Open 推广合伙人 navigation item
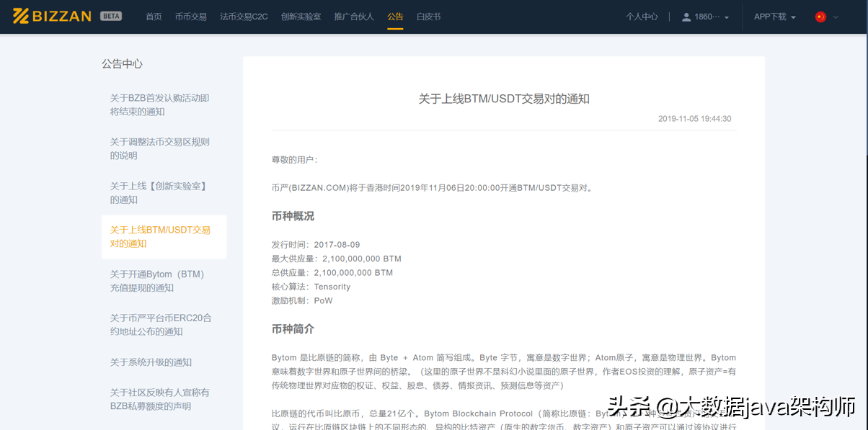 tap(354, 17)
